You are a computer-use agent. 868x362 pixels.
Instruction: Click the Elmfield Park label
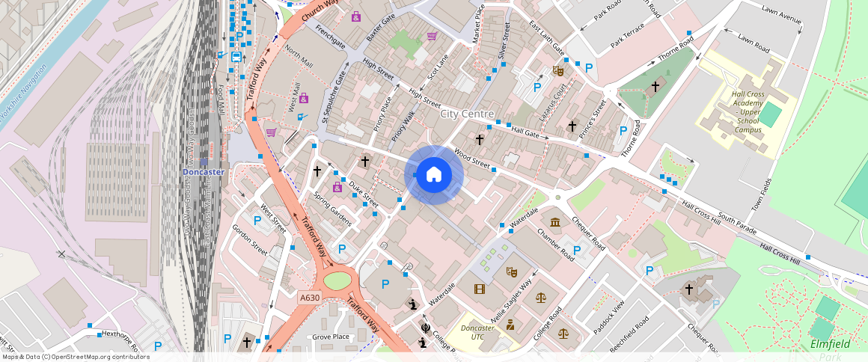[831, 349]
